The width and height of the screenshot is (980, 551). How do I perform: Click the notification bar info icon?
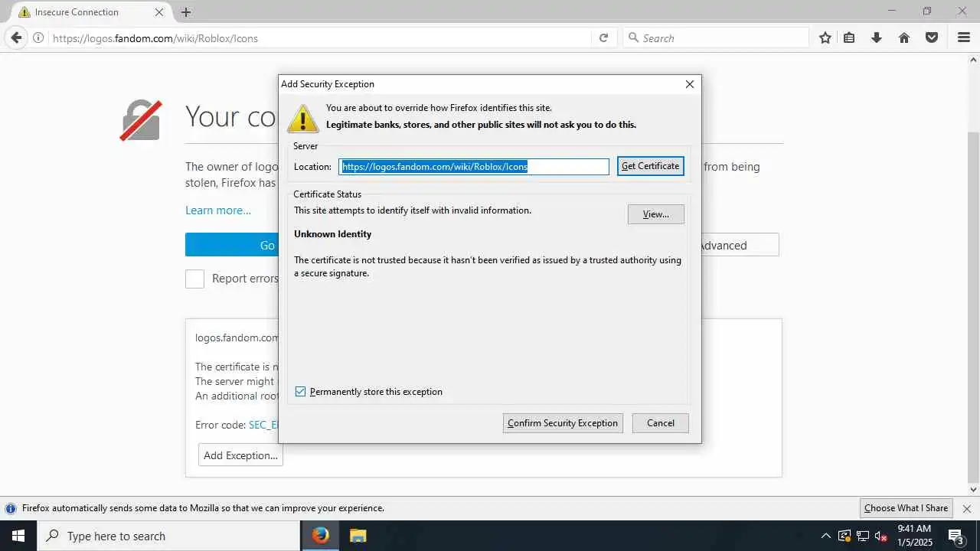pyautogui.click(x=11, y=508)
